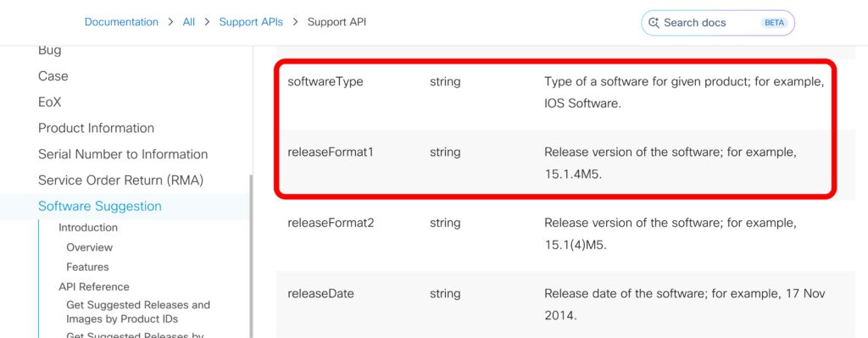Click the search sparkle magnifier icon
868x338 pixels.
click(x=654, y=23)
